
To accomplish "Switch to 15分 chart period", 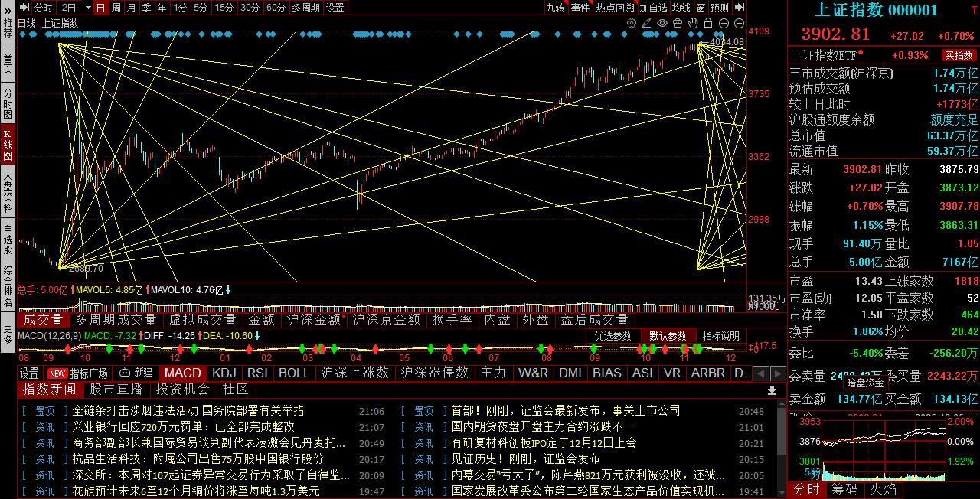I will [x=224, y=8].
